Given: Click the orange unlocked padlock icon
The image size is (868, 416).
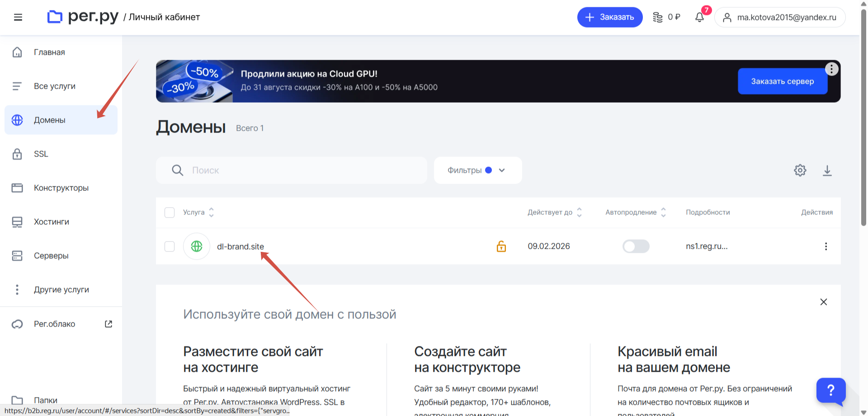Looking at the screenshot, I should (x=501, y=246).
